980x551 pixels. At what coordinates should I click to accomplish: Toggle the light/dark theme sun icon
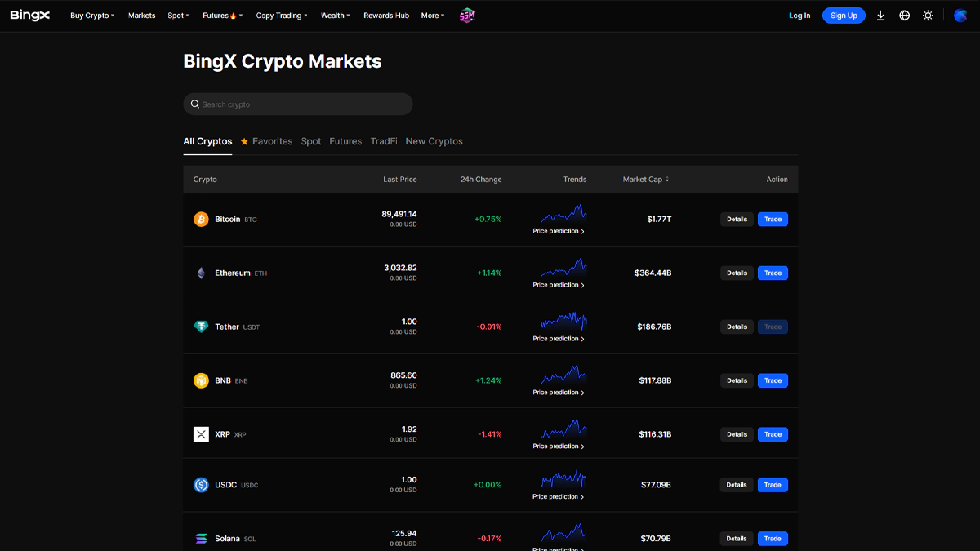coord(928,16)
